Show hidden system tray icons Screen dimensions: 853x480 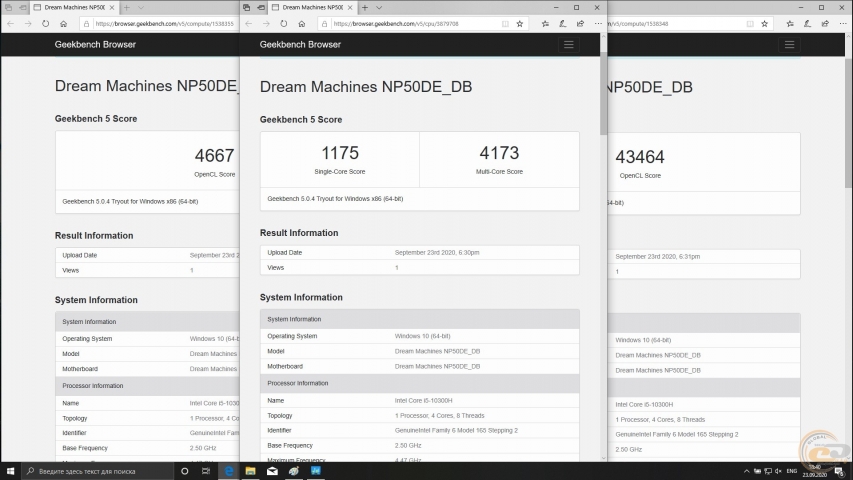(x=746, y=471)
